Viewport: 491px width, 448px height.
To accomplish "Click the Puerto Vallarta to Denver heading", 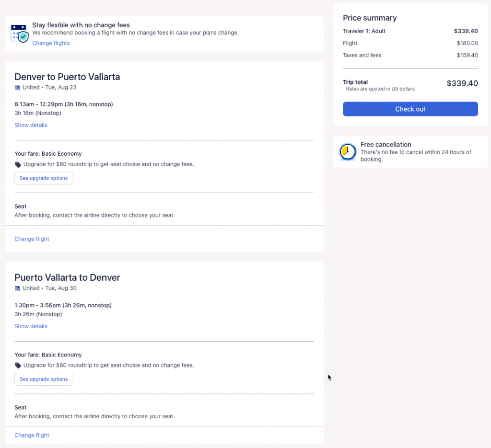I will 67,277.
